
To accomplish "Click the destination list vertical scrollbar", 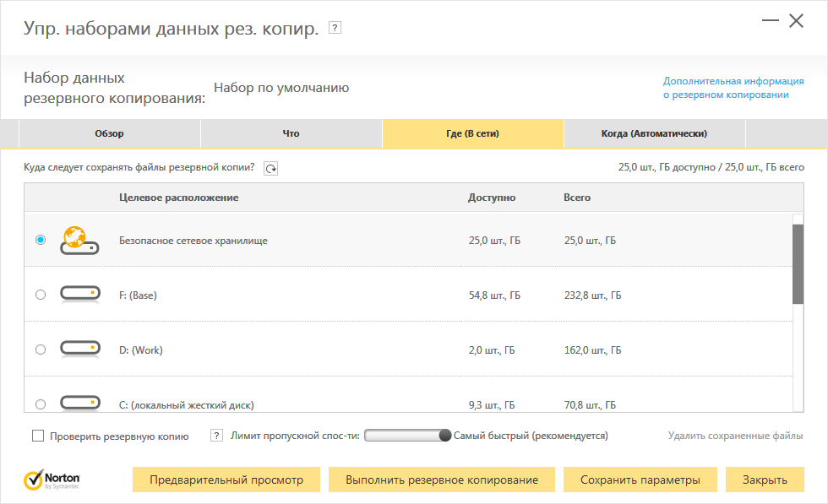I will (x=798, y=263).
